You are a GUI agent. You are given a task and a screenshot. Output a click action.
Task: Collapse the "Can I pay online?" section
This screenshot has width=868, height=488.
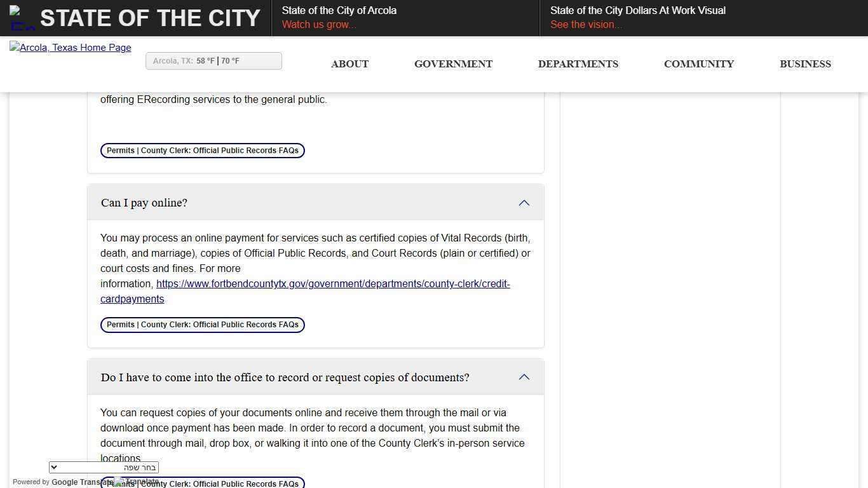524,203
